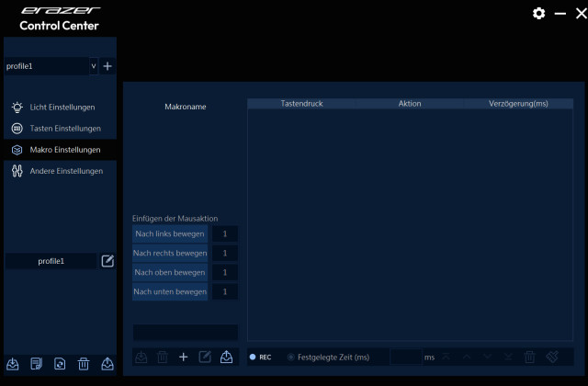This screenshot has width=588, height=386.
Task: Expand the profile1 dropdown arrow
Action: [93, 66]
